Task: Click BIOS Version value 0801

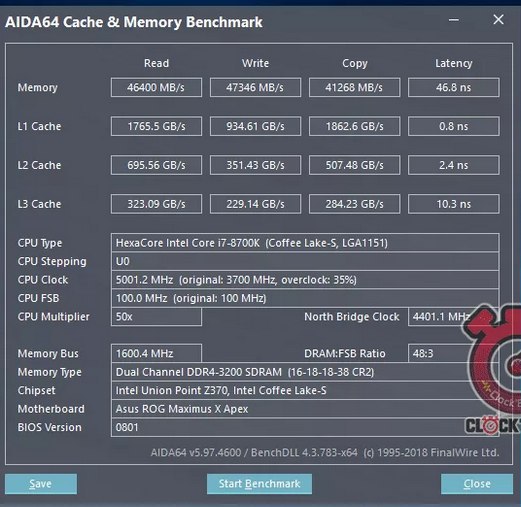Action: [x=305, y=427]
